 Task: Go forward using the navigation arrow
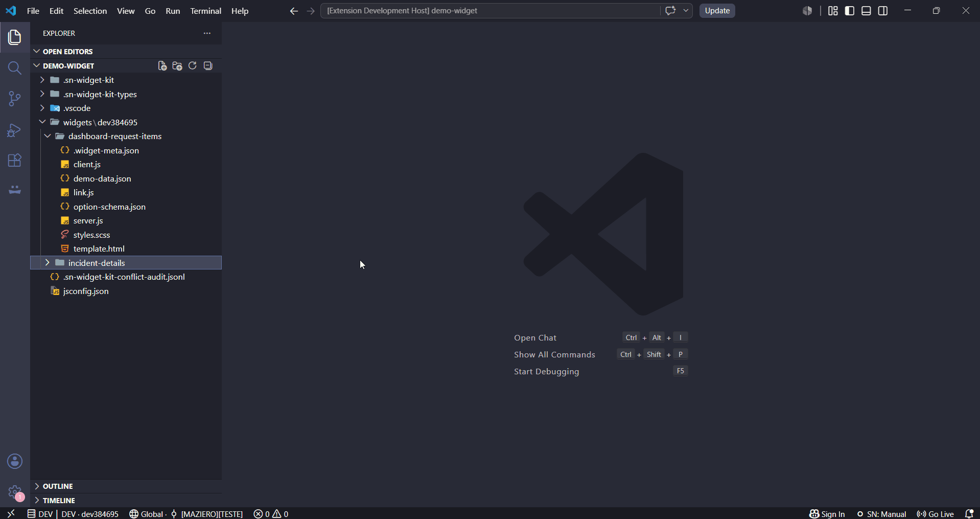[x=311, y=11]
